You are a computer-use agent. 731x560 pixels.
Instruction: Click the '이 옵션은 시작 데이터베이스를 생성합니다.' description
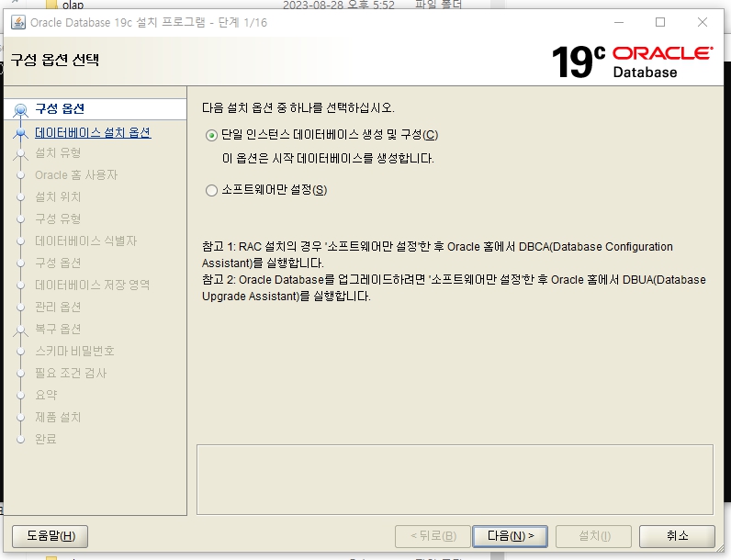[328, 159]
